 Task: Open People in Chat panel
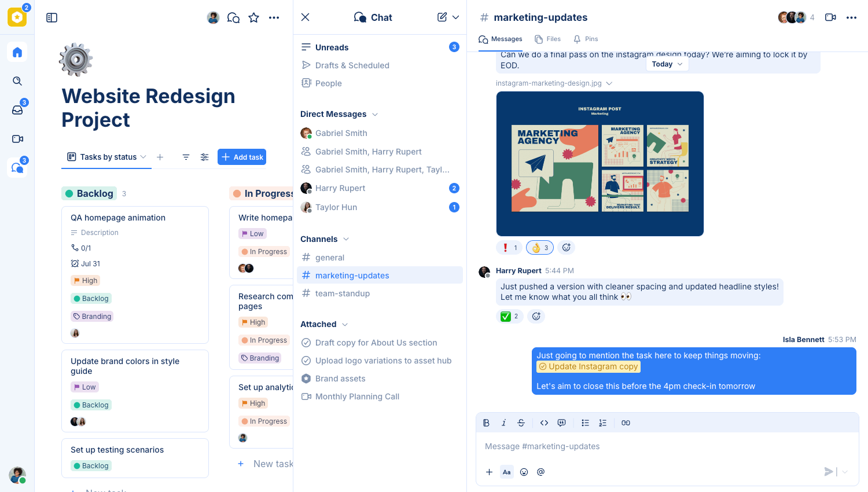[380, 83]
